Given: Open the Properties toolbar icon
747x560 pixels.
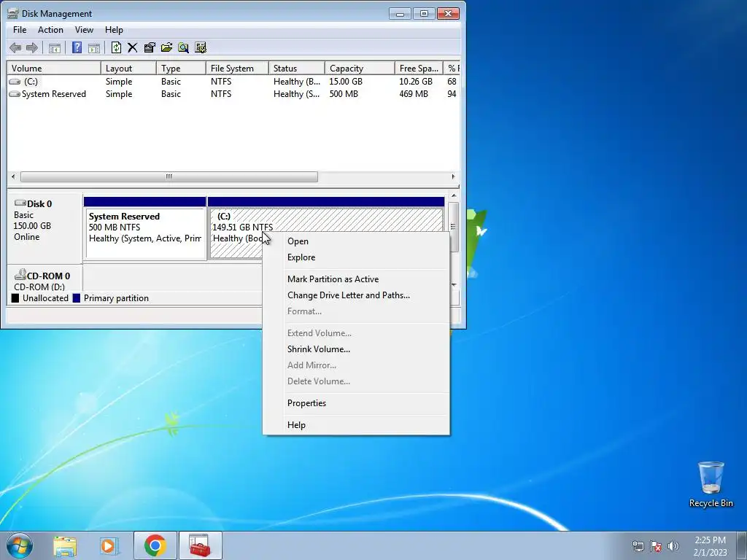Looking at the screenshot, I should [150, 47].
